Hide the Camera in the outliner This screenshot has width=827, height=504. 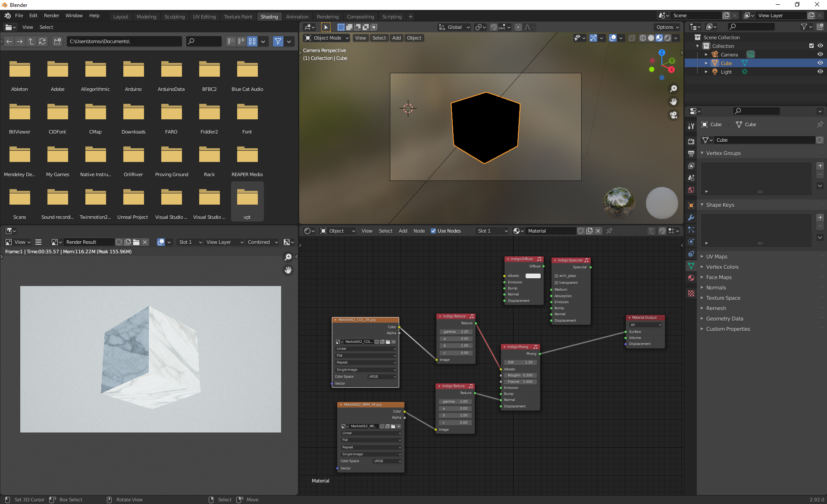pyautogui.click(x=820, y=55)
